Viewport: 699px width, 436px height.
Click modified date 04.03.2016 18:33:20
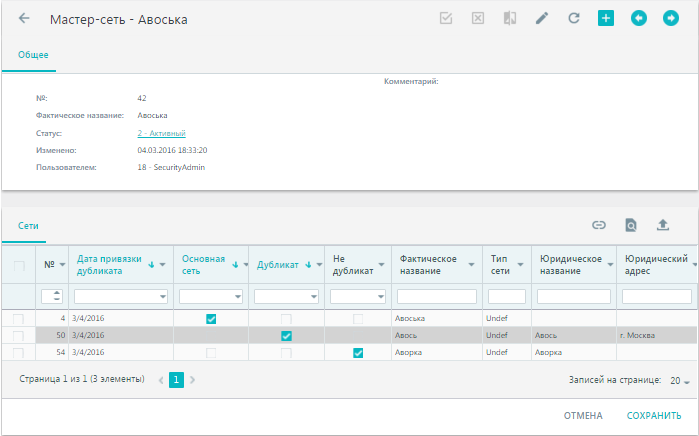(172, 150)
